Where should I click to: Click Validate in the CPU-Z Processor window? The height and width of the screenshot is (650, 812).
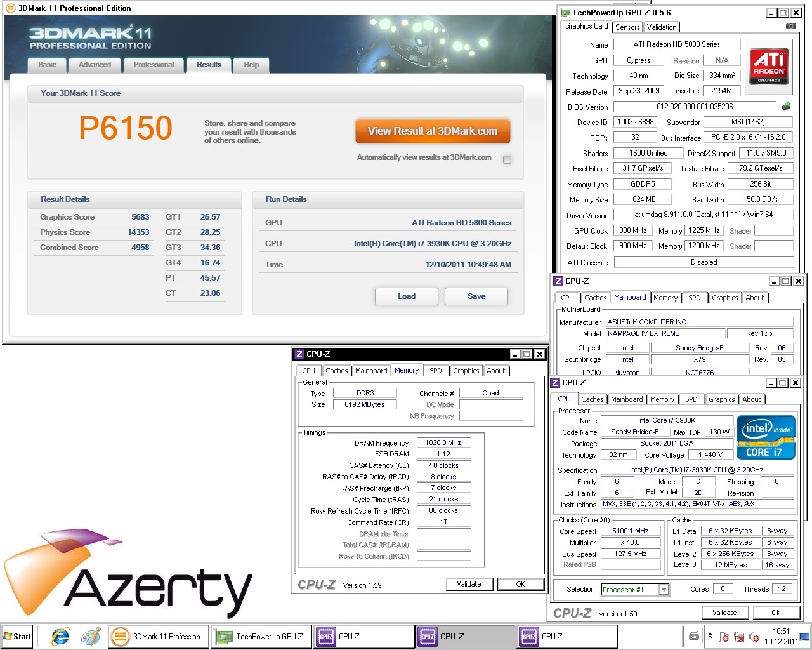tap(724, 613)
